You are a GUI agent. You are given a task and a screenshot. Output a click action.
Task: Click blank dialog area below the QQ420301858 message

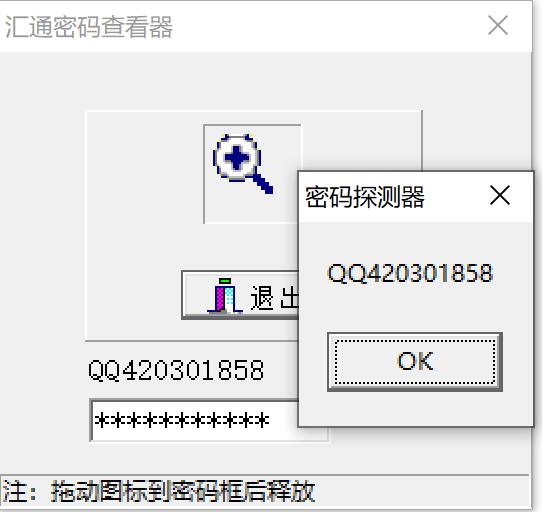coord(415,308)
